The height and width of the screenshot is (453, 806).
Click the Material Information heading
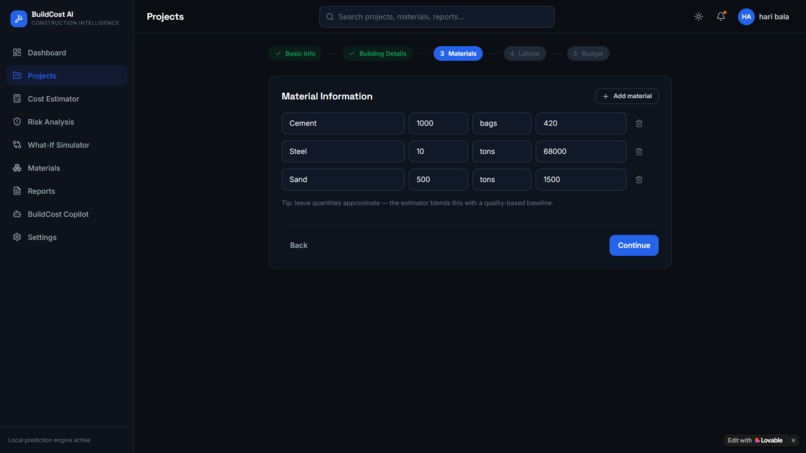point(327,96)
